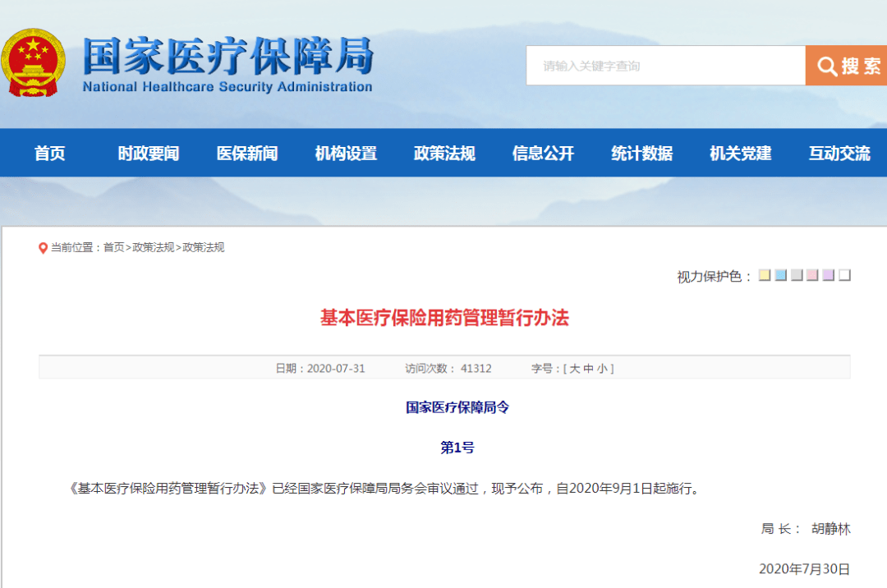Select the blue eye-protection color swatch
887x588 pixels.
point(780,275)
